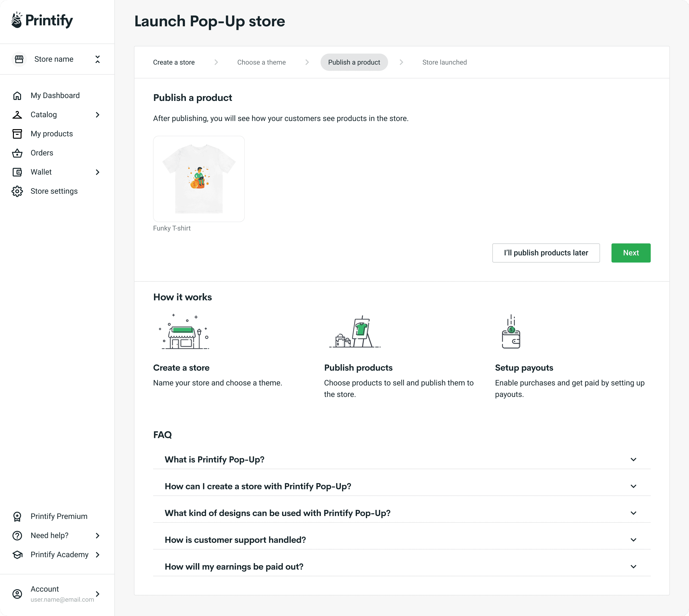Select the Publish a product step
The image size is (689, 616).
[x=354, y=62]
